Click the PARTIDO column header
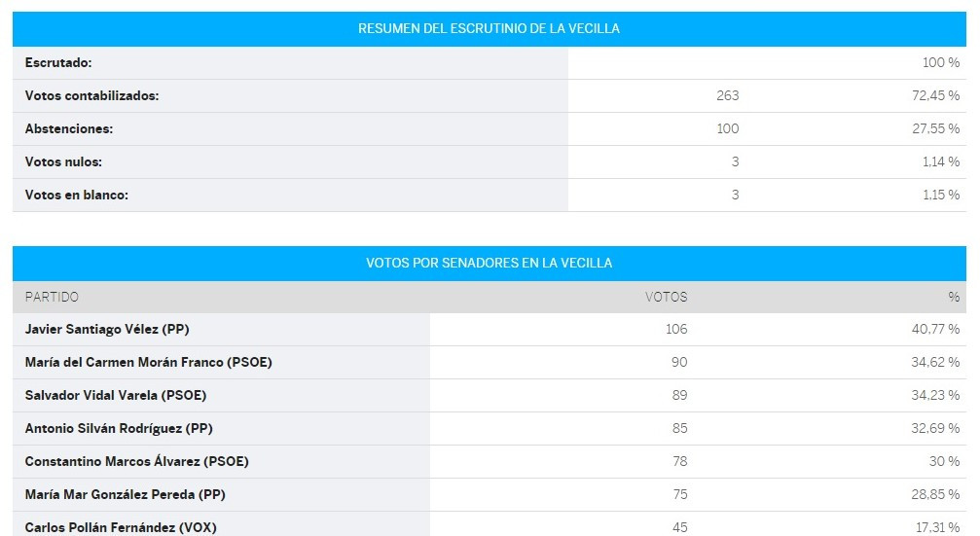Image resolution: width=980 pixels, height=536 pixels. pyautogui.click(x=52, y=297)
